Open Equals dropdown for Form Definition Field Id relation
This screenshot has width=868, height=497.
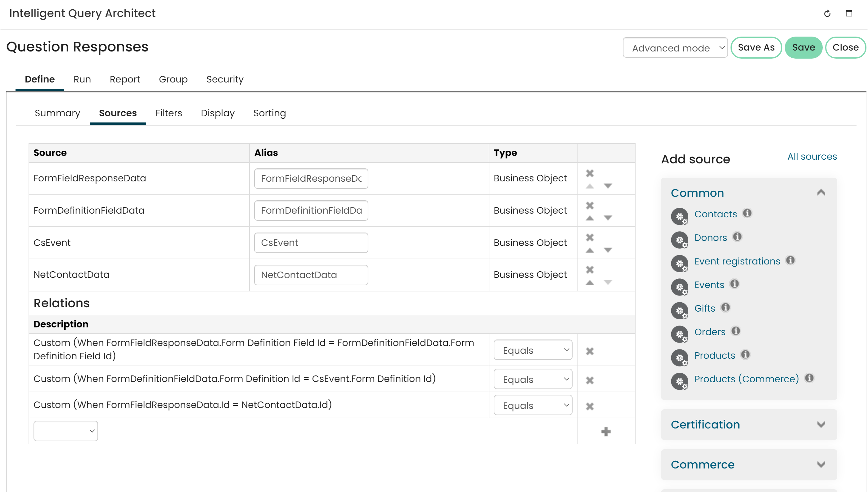tap(533, 350)
